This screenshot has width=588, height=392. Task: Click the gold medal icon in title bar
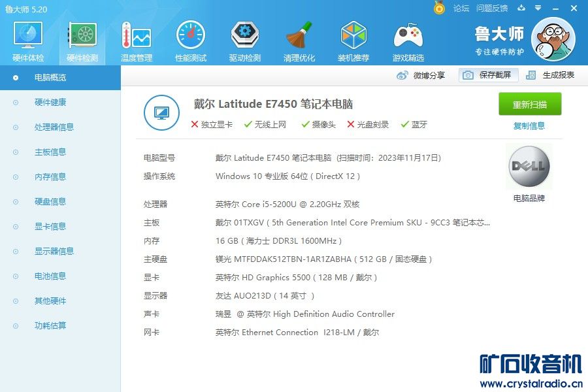[x=439, y=7]
